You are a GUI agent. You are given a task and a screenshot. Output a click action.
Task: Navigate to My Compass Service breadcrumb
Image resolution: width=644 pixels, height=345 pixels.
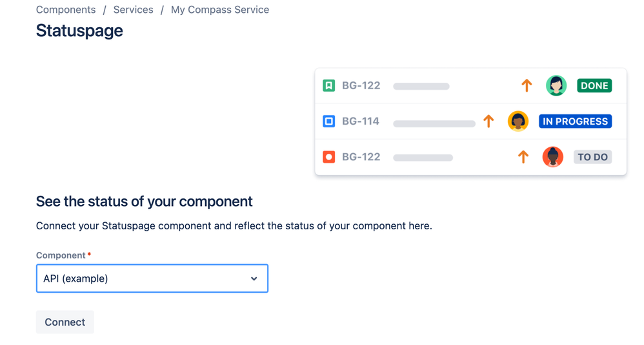(220, 10)
